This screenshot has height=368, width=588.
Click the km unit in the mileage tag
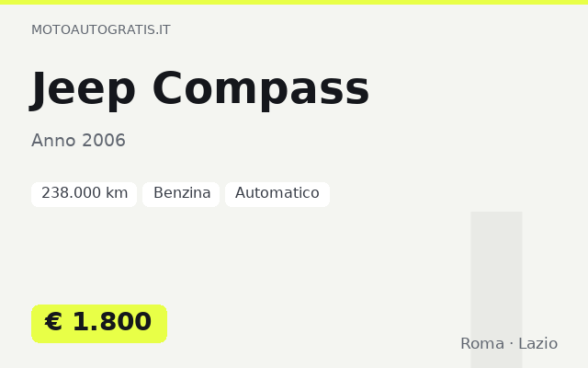[x=117, y=193]
